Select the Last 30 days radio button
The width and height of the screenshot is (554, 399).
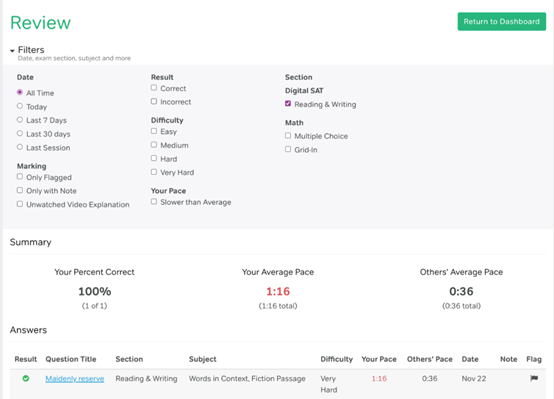click(20, 133)
